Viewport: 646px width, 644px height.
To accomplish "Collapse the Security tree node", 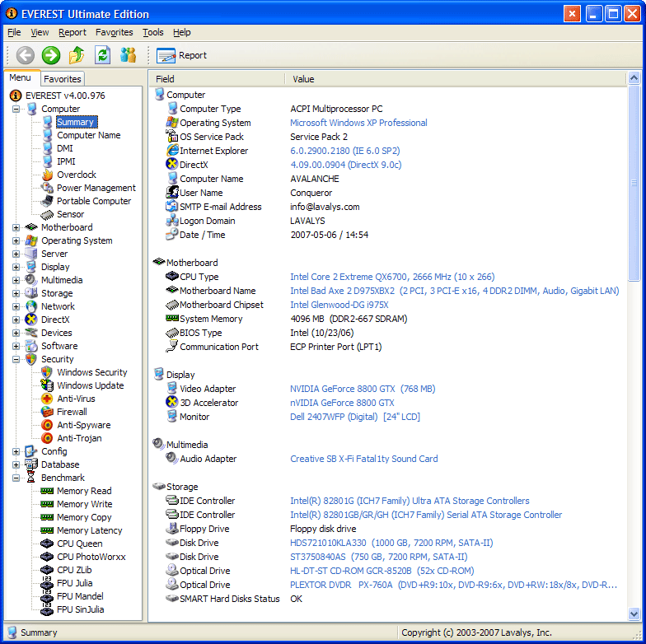I will (16, 359).
